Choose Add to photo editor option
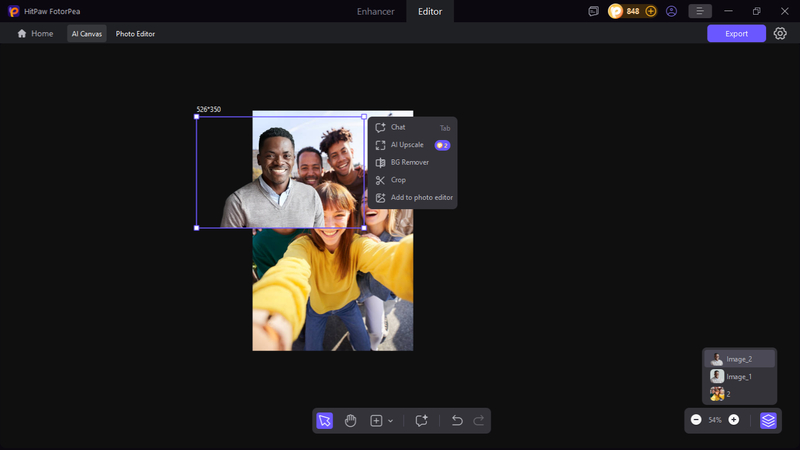This screenshot has height=450, width=800. [x=413, y=197]
